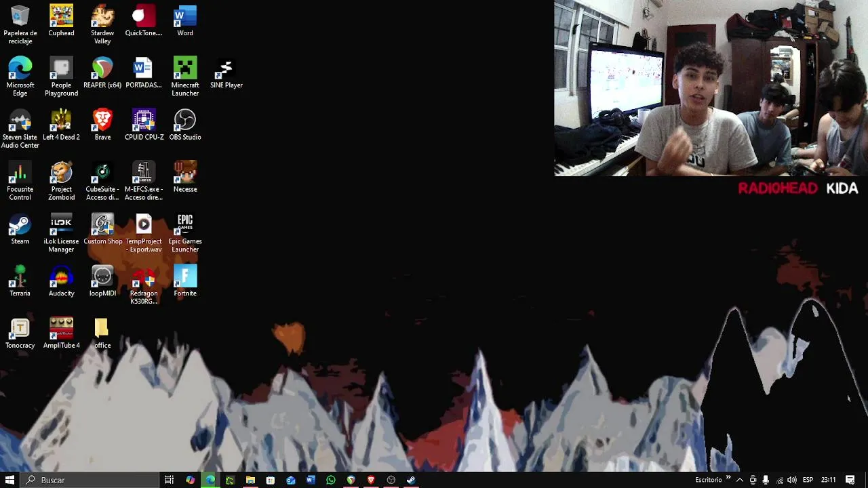The image size is (868, 488).
Task: Open the office folder
Action: pos(102,334)
